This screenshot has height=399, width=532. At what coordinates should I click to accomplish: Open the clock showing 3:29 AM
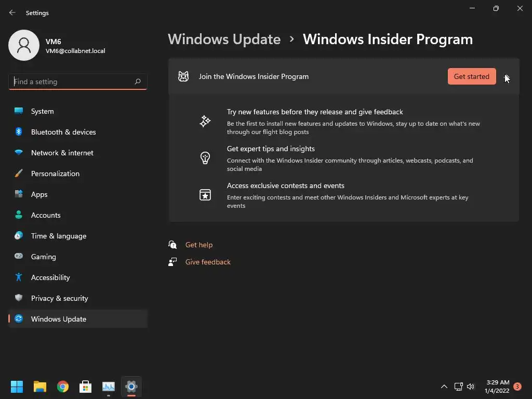(497, 387)
